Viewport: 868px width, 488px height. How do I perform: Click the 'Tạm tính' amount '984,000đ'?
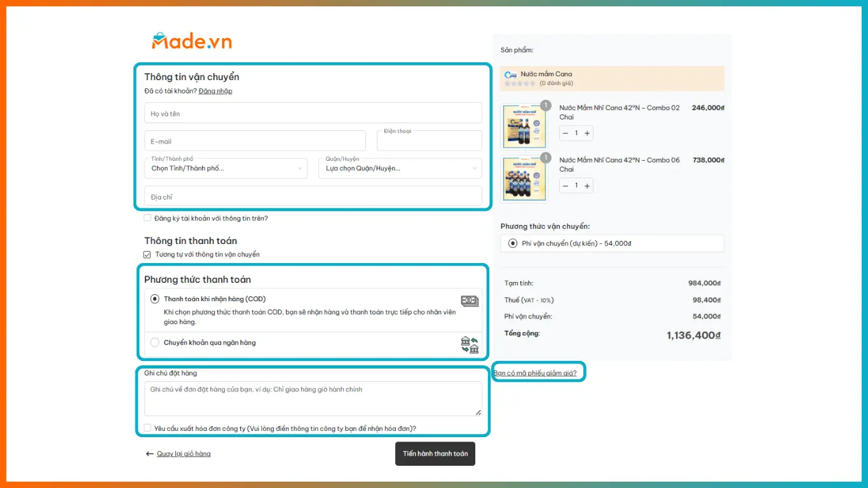pyautogui.click(x=705, y=283)
